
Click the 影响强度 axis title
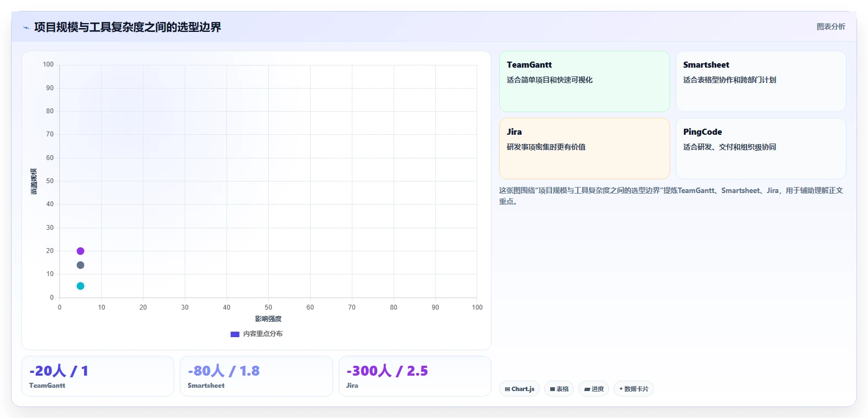268,319
